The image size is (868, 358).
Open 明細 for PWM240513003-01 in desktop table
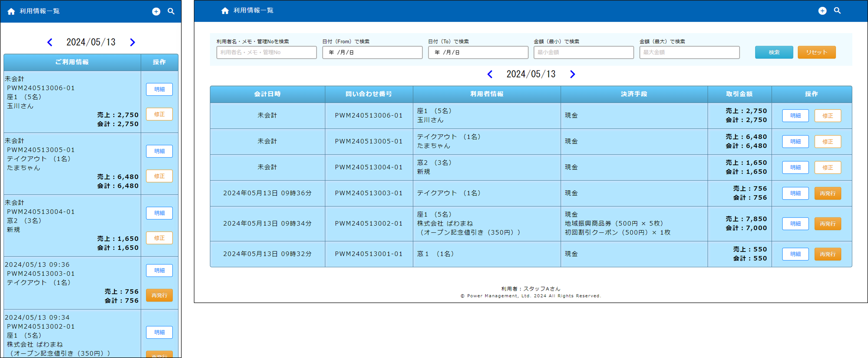(795, 194)
